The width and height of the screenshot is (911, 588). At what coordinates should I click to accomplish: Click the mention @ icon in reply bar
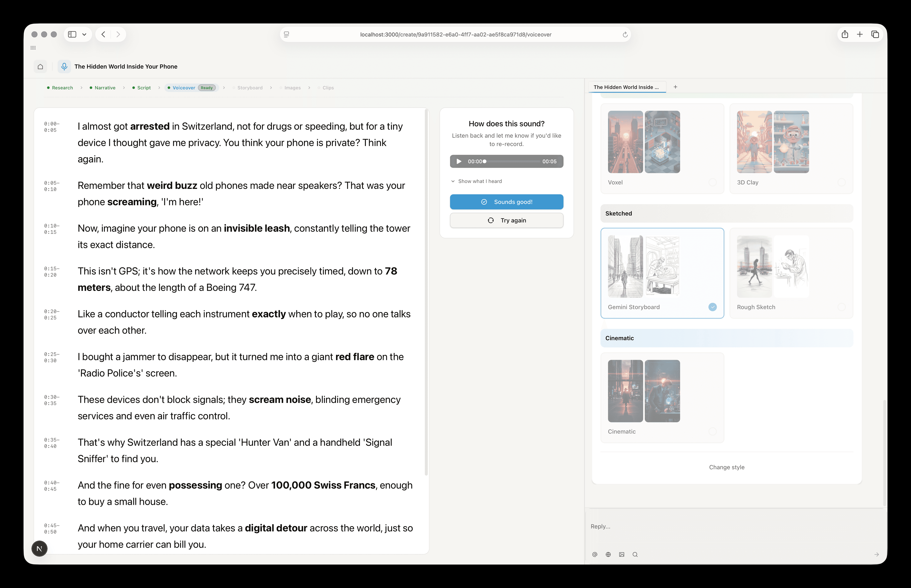595,554
